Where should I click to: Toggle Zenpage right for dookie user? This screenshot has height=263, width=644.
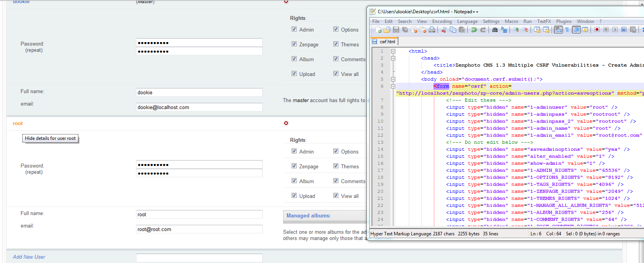pyautogui.click(x=294, y=44)
